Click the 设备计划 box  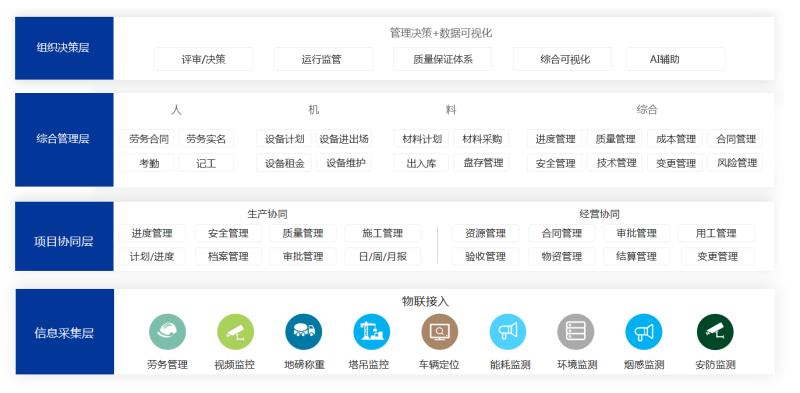[x=284, y=138]
